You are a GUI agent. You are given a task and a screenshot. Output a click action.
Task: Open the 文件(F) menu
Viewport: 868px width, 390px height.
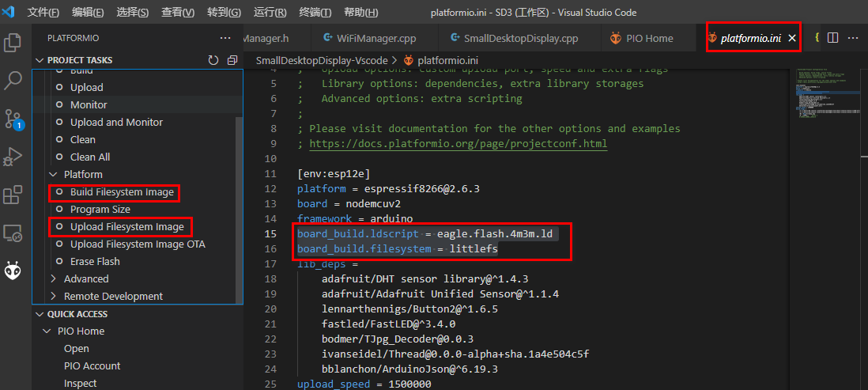pos(43,12)
